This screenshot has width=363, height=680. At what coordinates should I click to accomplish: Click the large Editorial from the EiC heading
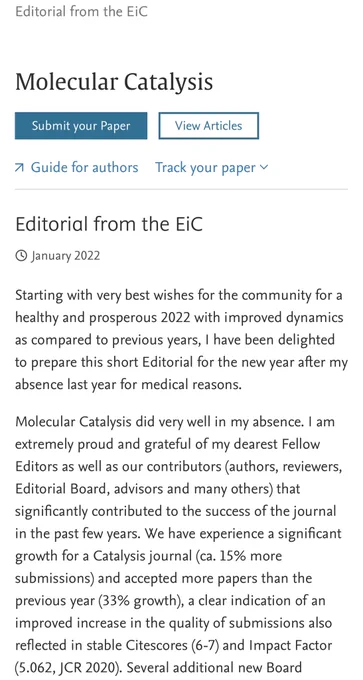(109, 224)
